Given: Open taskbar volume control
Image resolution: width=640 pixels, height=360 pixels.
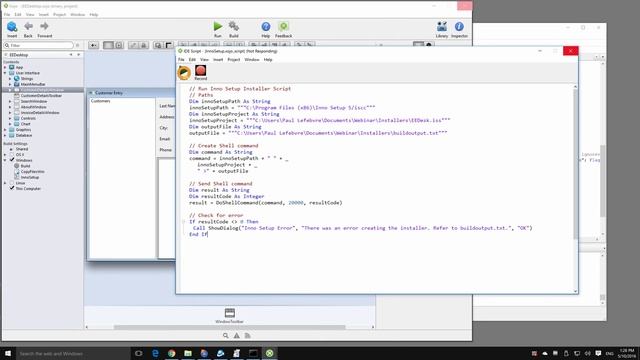Looking at the screenshot, I should pyautogui.click(x=587, y=353).
